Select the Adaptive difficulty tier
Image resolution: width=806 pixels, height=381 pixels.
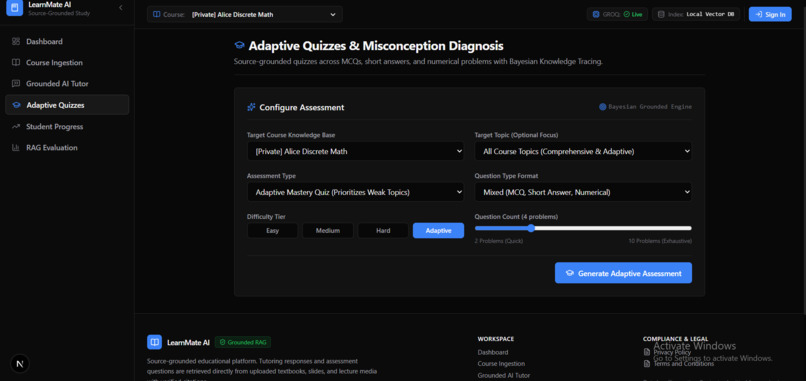pyautogui.click(x=438, y=230)
